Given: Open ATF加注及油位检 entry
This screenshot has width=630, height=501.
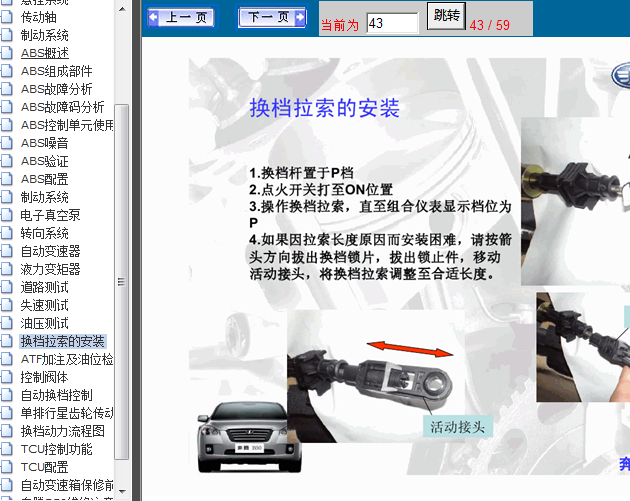Looking at the screenshot, I should pyautogui.click(x=67, y=359).
